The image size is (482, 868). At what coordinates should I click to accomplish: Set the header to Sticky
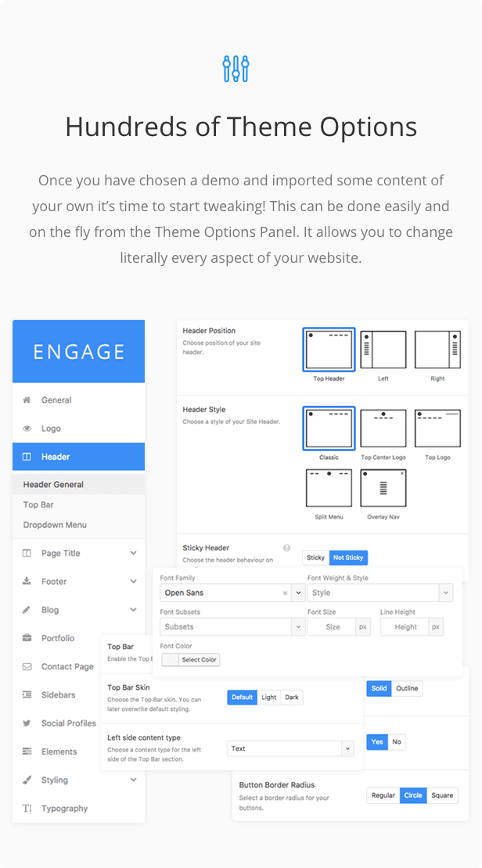[316, 558]
